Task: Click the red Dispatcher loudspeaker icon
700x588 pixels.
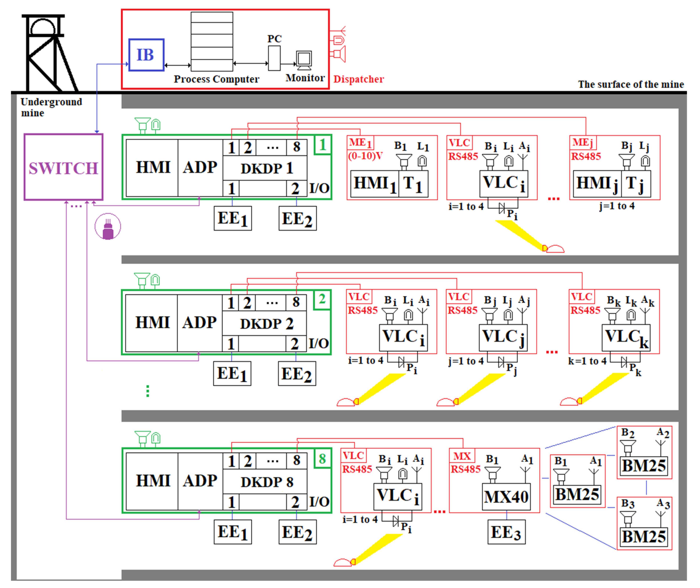Action: (339, 54)
